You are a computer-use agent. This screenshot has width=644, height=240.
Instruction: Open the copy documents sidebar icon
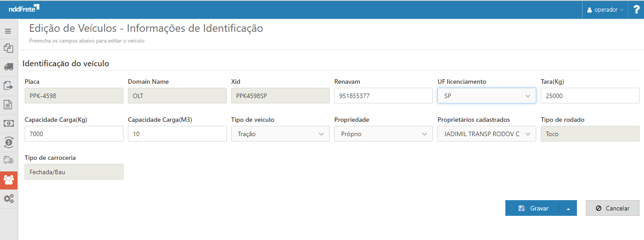[x=8, y=48]
